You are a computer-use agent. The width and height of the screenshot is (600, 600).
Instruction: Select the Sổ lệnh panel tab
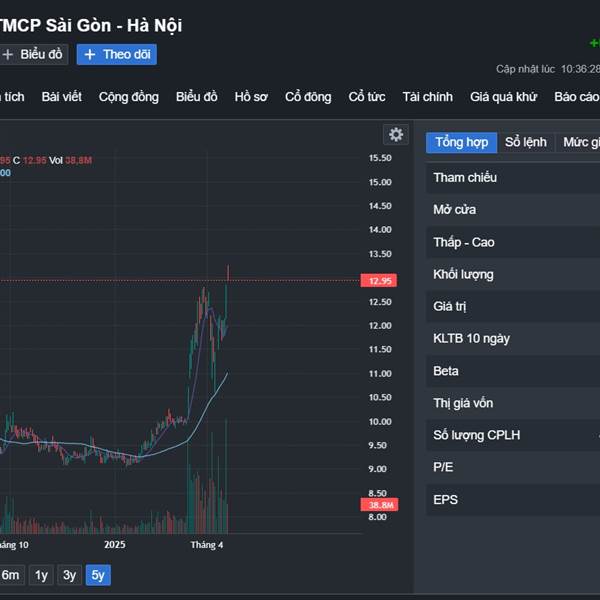pyautogui.click(x=526, y=142)
